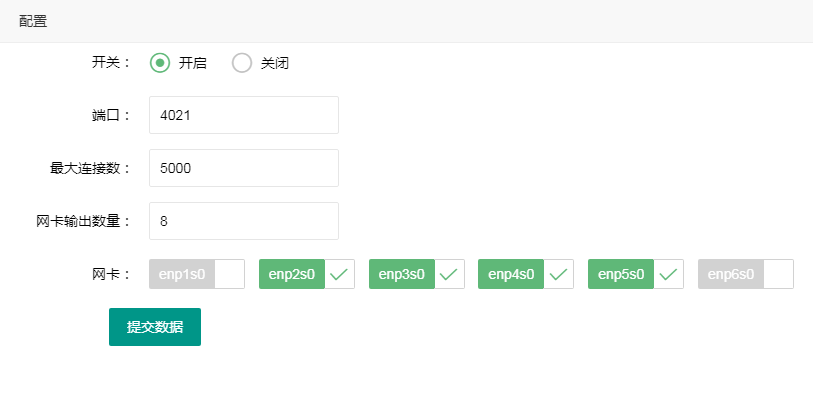The image size is (814, 418).
Task: Select the 开启 radio button
Action: (160, 63)
